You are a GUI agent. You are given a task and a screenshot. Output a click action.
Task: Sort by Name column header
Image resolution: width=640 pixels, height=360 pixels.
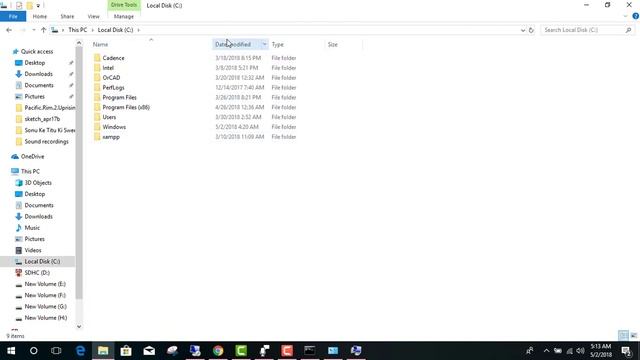click(100, 44)
